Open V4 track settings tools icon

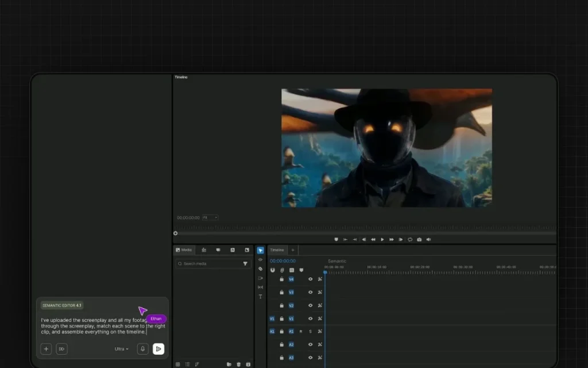pos(320,279)
